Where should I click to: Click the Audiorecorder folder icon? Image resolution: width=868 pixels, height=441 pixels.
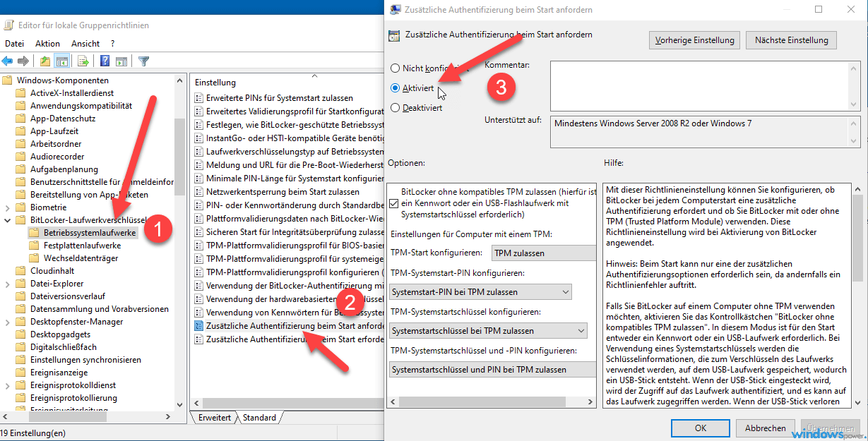click(x=21, y=157)
